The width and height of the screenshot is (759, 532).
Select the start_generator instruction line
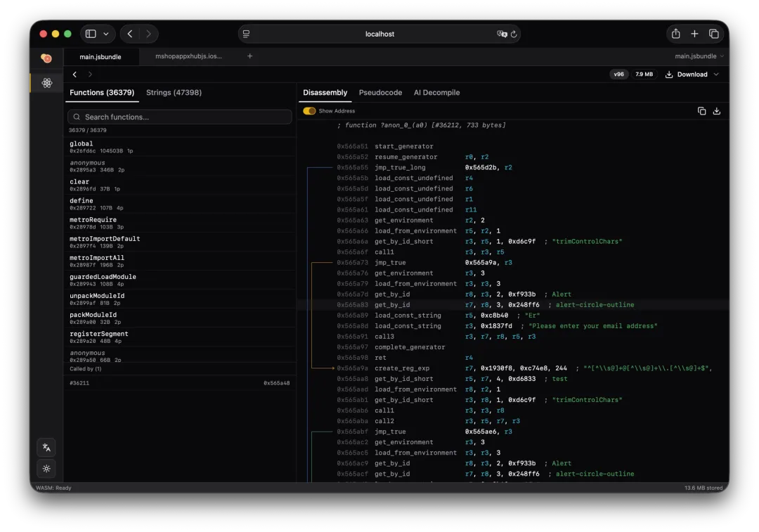pyautogui.click(x=513, y=146)
